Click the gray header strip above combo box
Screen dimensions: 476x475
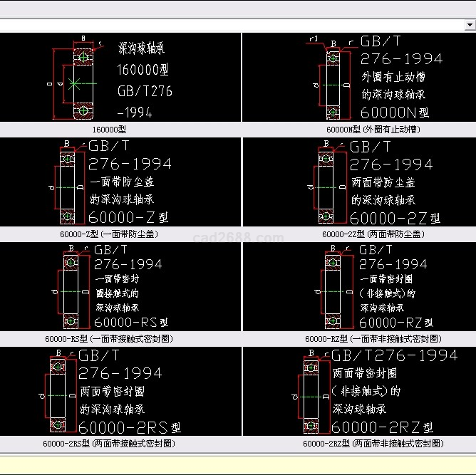[x=238, y=9]
